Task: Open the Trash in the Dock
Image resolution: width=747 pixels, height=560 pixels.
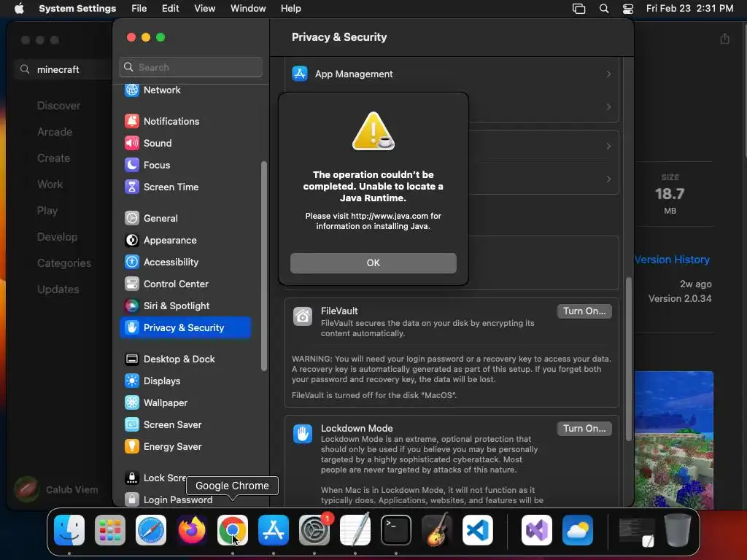Action: coord(678,530)
